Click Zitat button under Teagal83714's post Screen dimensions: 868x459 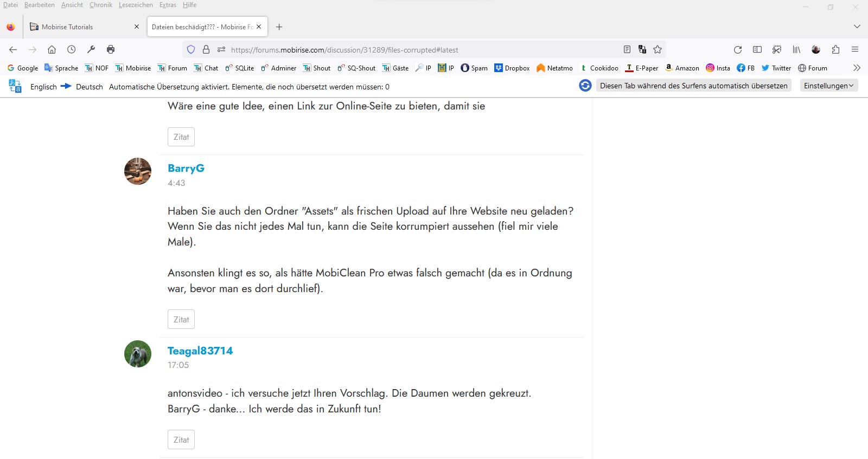pyautogui.click(x=181, y=439)
